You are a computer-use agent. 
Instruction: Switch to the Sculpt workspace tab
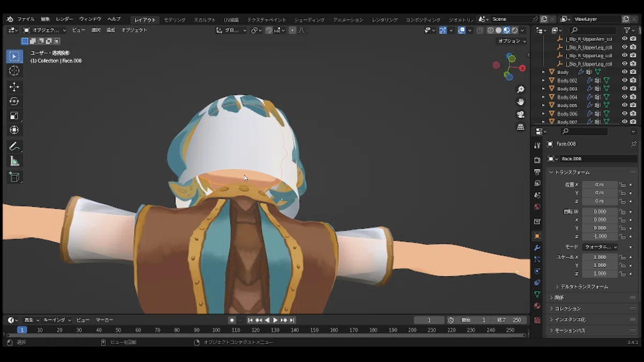pos(204,20)
